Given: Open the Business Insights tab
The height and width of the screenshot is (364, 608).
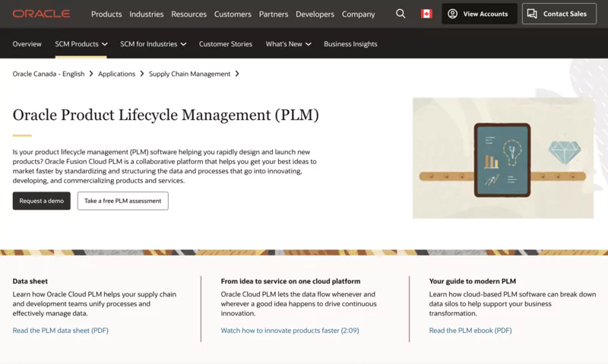Looking at the screenshot, I should coord(350,44).
